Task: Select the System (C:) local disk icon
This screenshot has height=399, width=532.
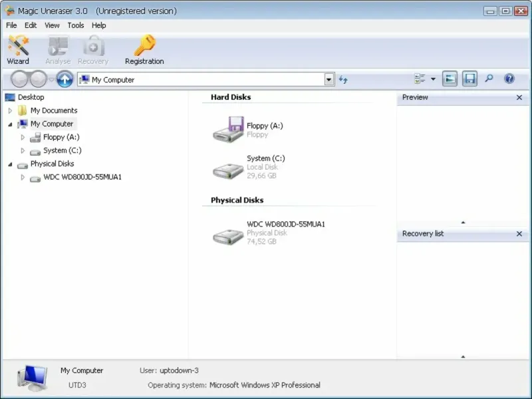Action: (228, 170)
